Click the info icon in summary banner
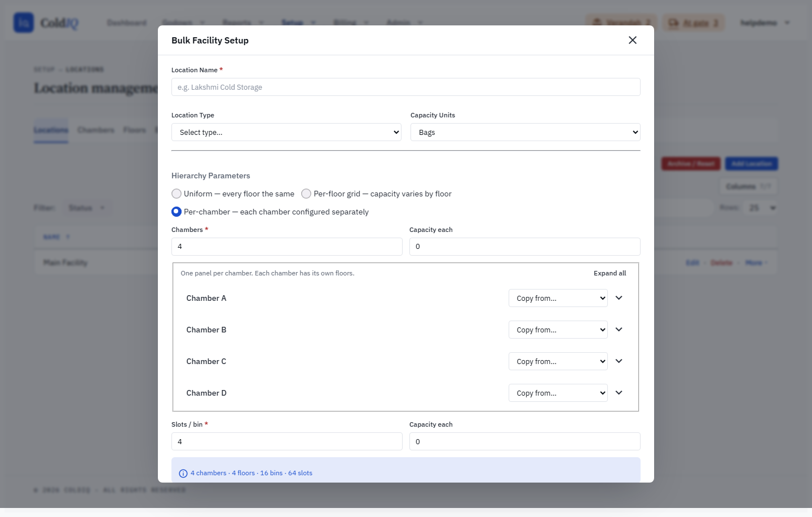This screenshot has width=812, height=517. pos(183,474)
